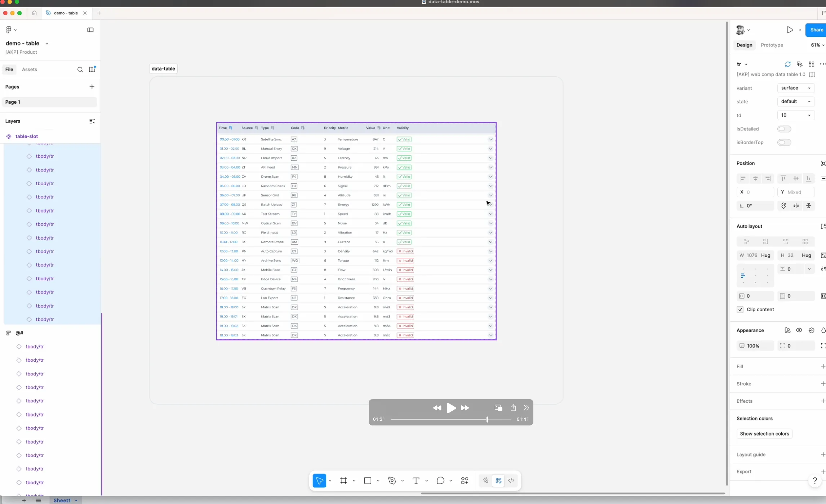Click the blue Share button
This screenshot has width=826, height=504.
816,30
